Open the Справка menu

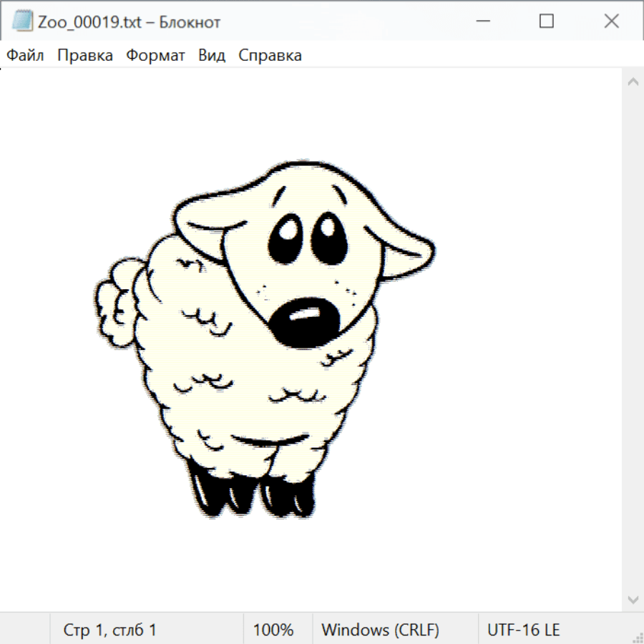[x=270, y=55]
